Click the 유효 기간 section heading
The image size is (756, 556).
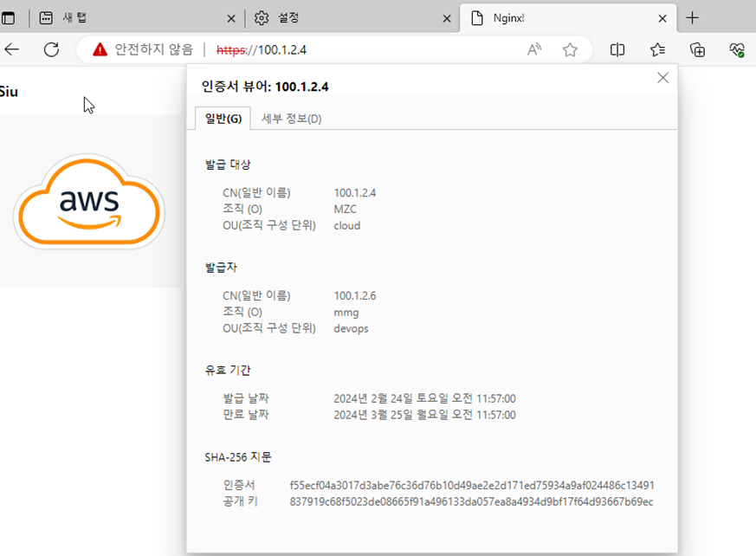click(228, 371)
